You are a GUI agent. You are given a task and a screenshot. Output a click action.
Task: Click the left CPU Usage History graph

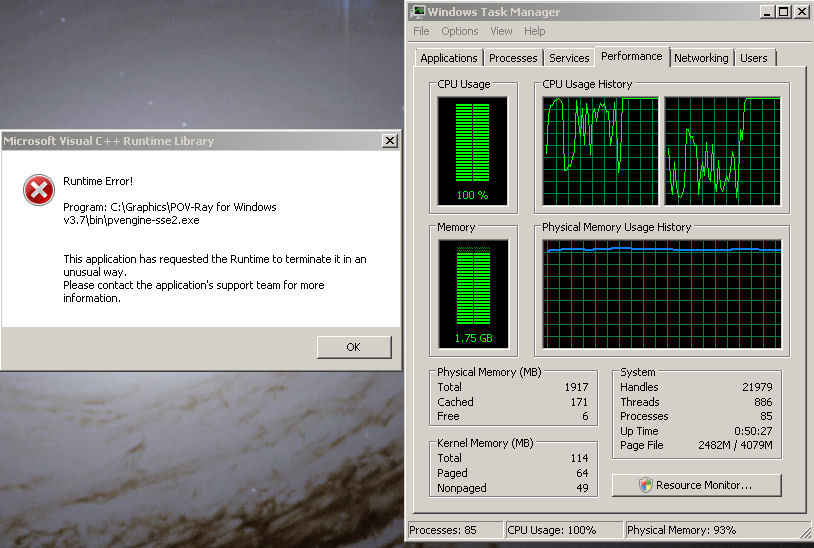[600, 150]
